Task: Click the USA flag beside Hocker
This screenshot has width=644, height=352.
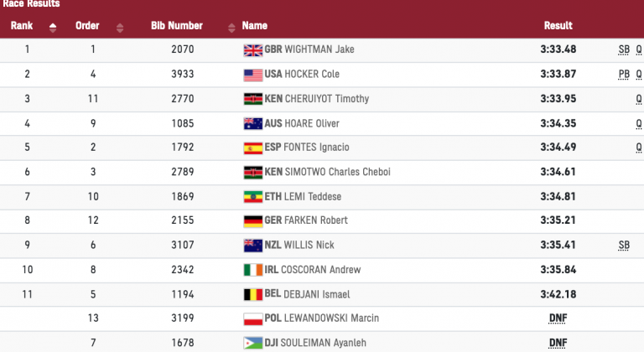Action: coord(252,75)
